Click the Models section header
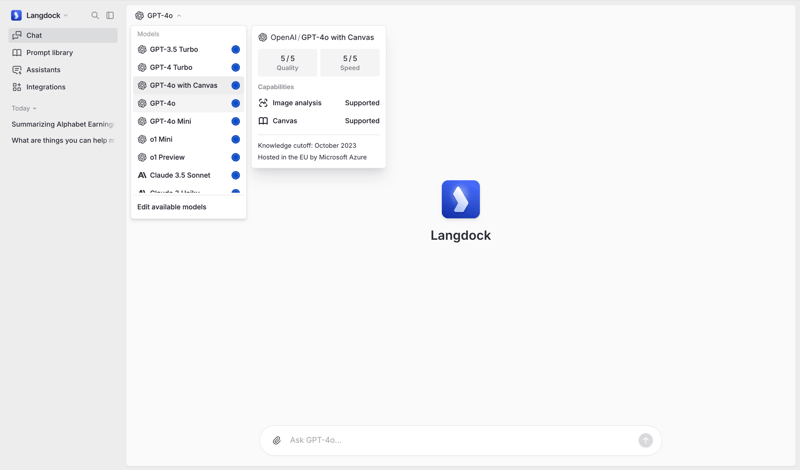The height and width of the screenshot is (470, 800). pyautogui.click(x=148, y=34)
